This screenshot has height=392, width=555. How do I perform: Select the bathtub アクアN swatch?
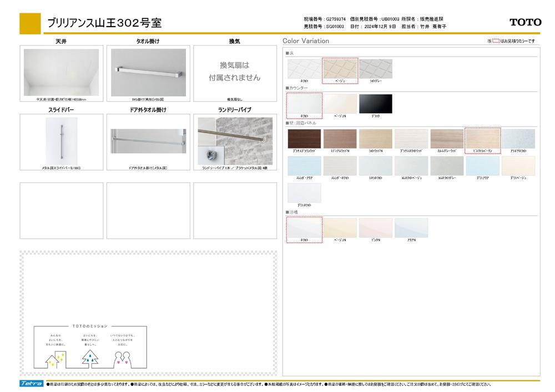pyautogui.click(x=411, y=228)
